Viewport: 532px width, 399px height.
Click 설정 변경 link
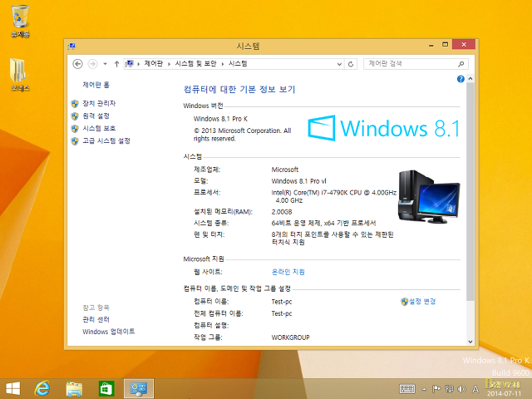pos(422,301)
